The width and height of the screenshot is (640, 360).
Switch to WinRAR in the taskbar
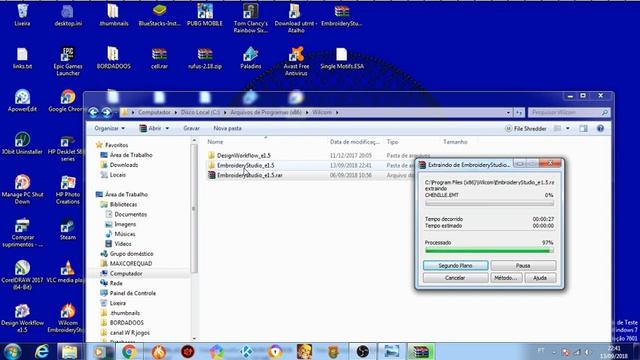(x=421, y=351)
